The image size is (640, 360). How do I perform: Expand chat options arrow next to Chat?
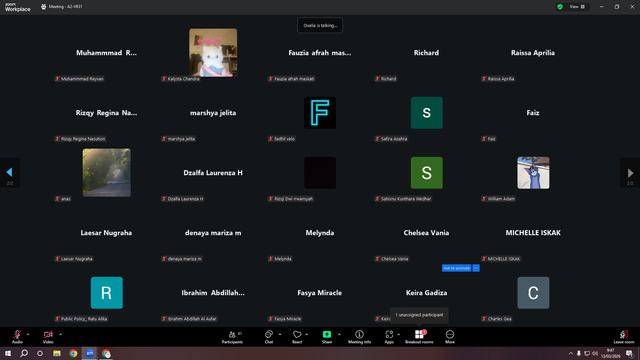click(280, 334)
